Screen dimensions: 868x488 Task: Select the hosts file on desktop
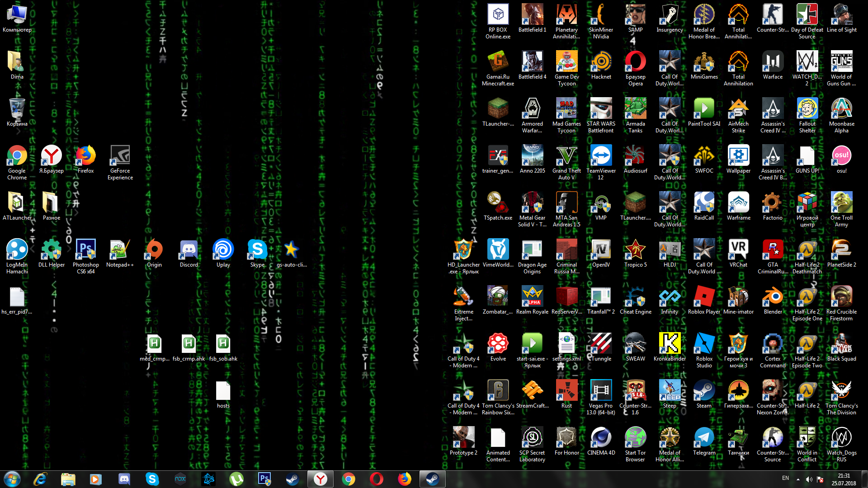(223, 394)
